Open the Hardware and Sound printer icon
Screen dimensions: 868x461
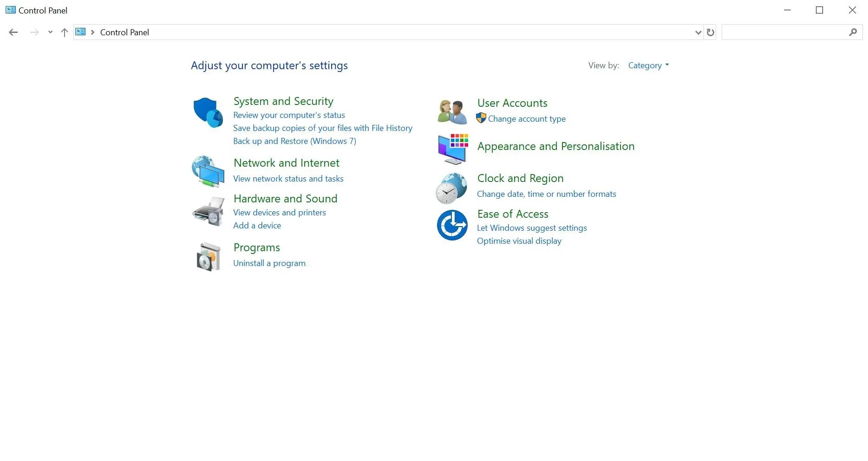click(208, 211)
